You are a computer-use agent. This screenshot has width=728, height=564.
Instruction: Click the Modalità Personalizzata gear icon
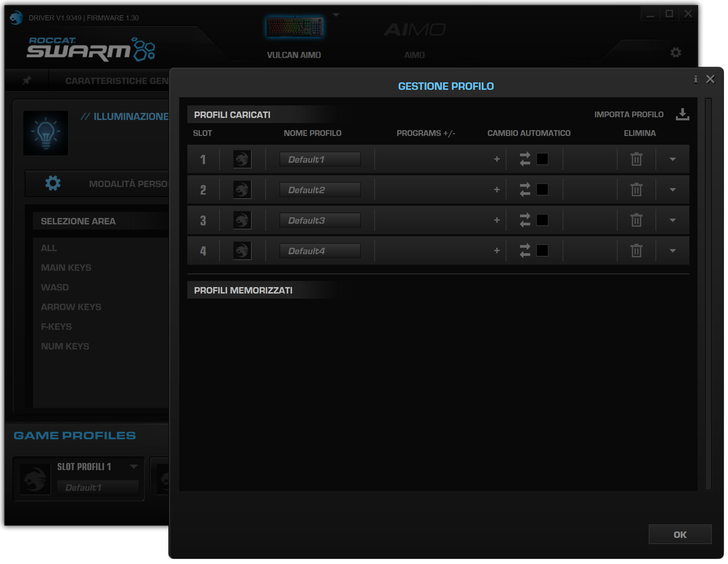click(53, 183)
